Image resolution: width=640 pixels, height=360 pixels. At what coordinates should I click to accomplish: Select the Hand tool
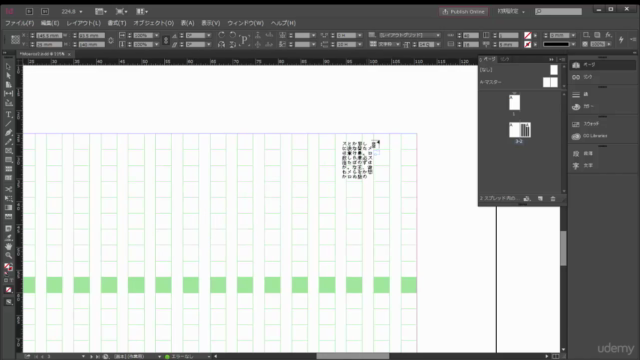[x=8, y=247]
